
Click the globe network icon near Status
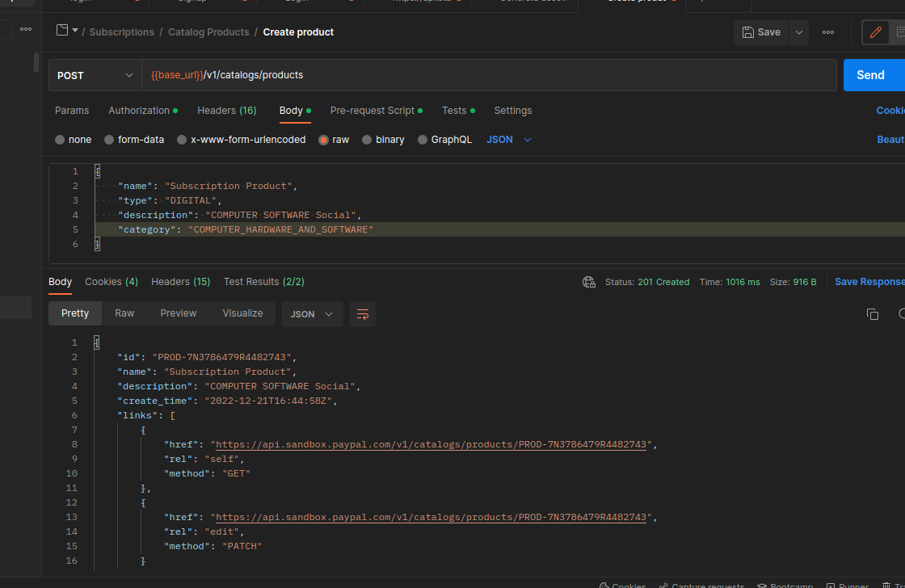point(589,282)
